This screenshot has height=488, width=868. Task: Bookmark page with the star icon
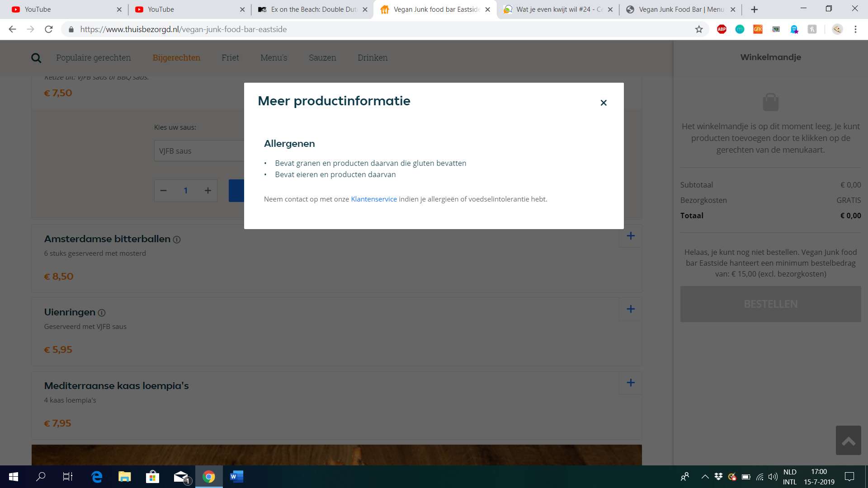point(699,29)
